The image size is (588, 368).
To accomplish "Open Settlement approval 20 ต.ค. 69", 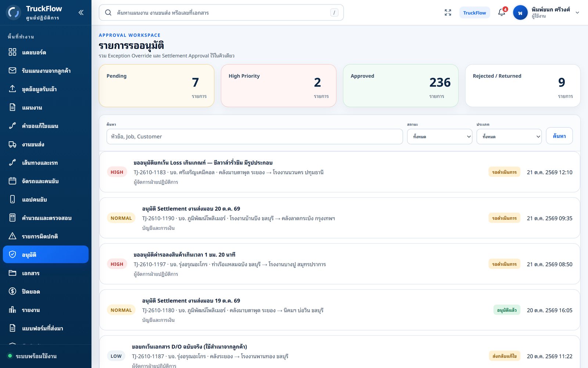I will (x=340, y=218).
